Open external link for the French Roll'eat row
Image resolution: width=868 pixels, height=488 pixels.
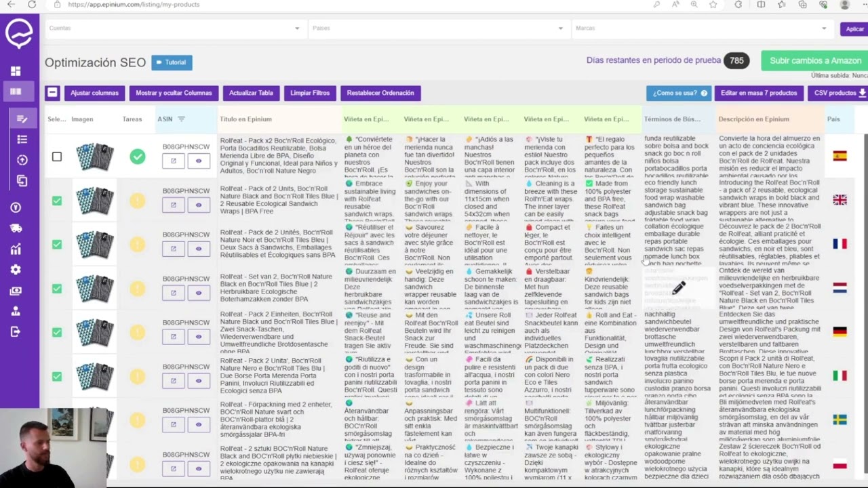tap(173, 249)
